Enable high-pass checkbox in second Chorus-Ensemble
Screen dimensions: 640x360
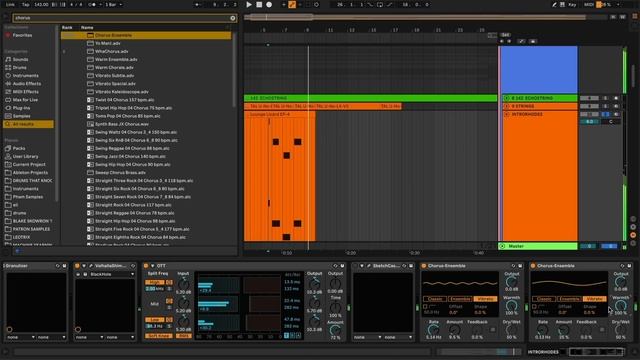[x=534, y=306]
